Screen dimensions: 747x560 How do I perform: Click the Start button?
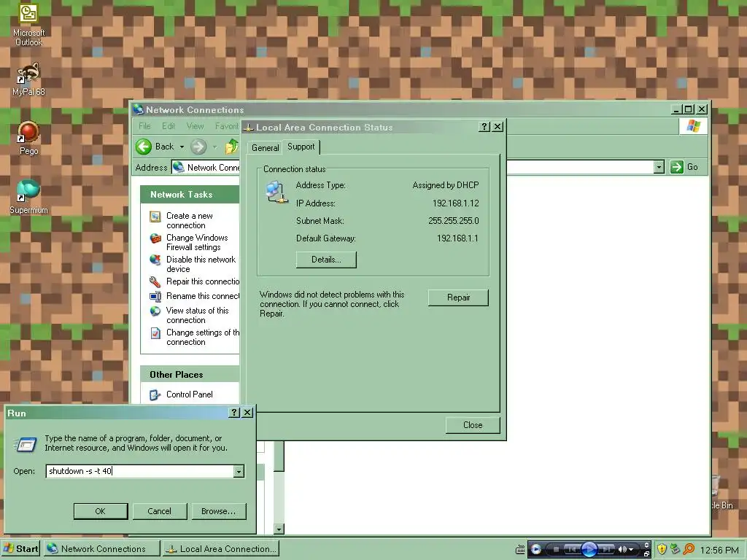click(20, 548)
